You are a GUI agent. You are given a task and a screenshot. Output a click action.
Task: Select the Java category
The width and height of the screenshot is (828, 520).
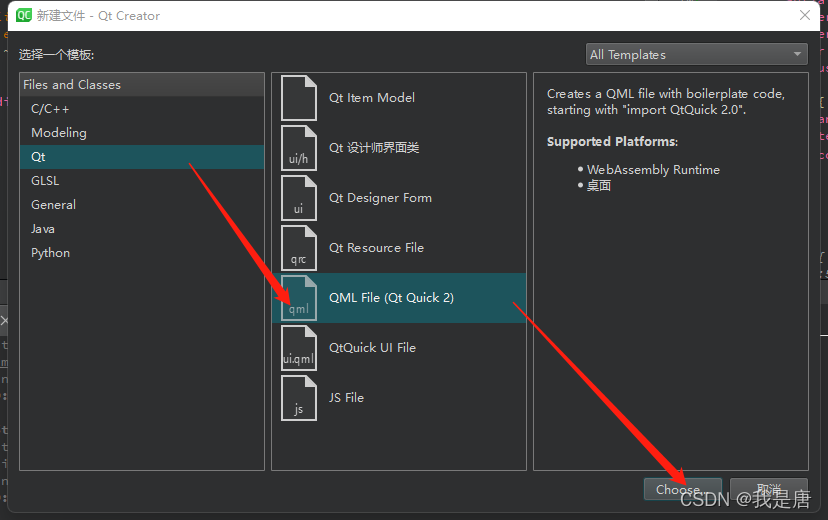pyautogui.click(x=142, y=229)
